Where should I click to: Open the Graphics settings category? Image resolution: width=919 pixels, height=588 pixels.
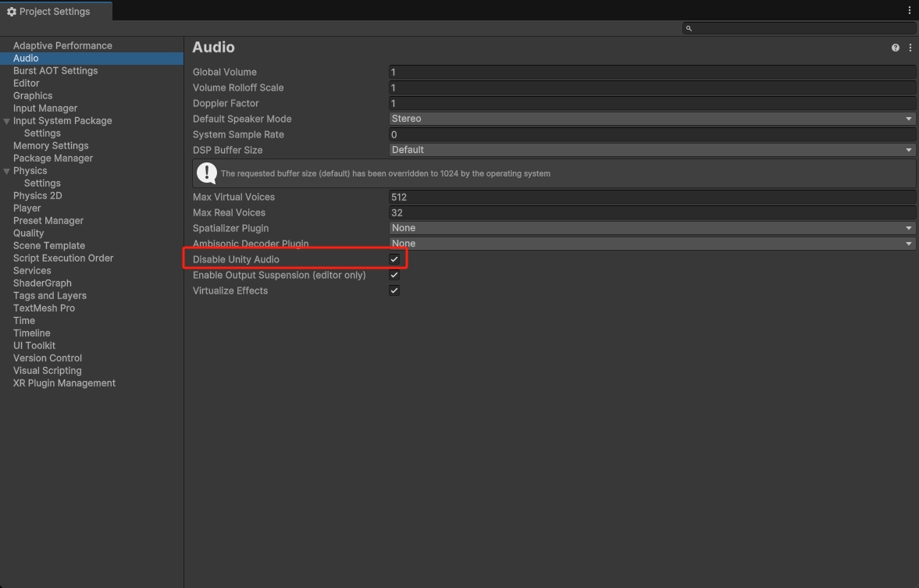click(x=33, y=96)
